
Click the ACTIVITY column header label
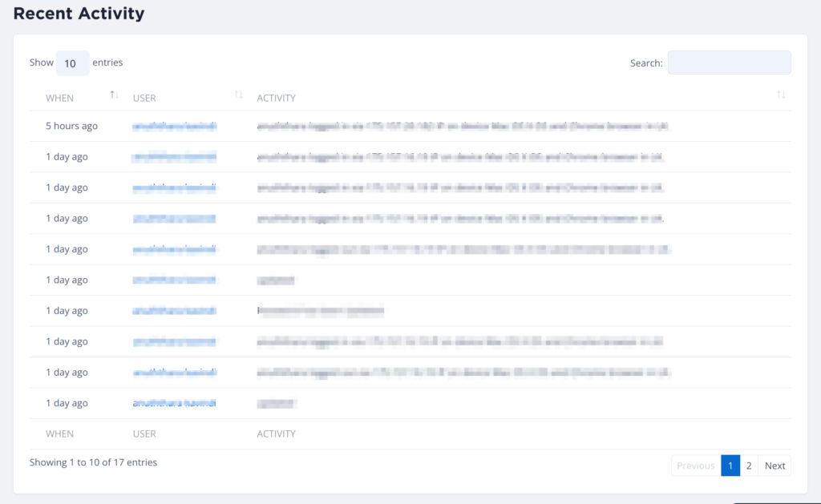(276, 98)
